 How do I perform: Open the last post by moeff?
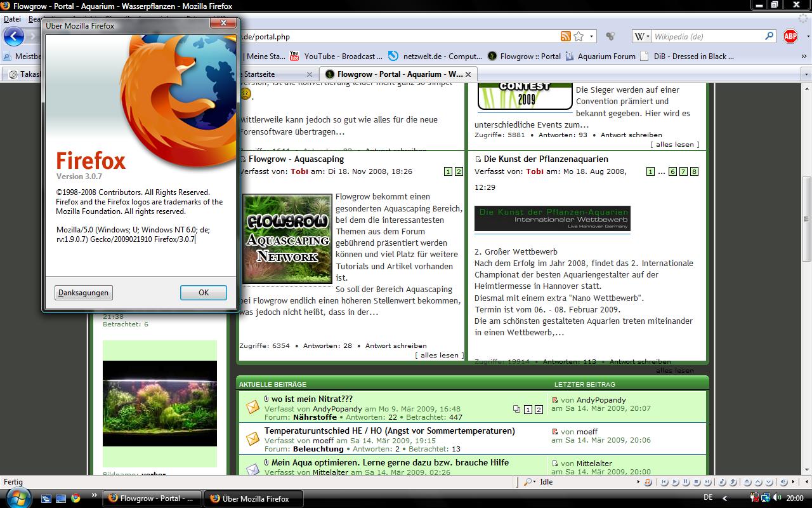[555, 432]
